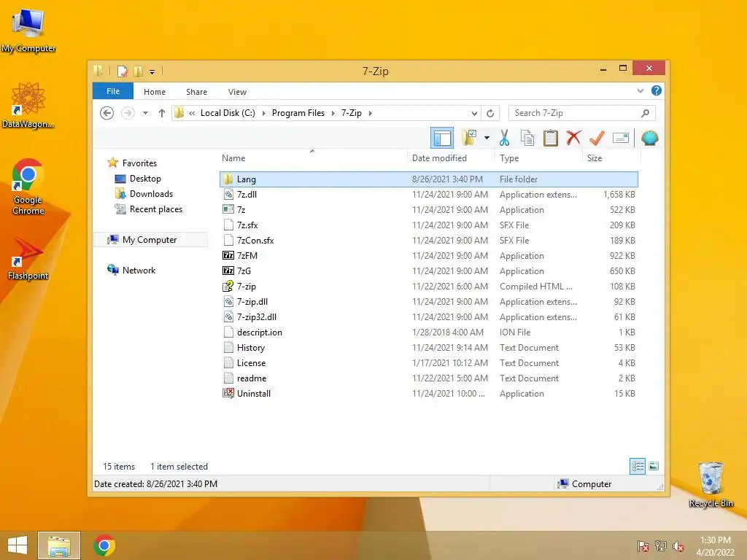The height and width of the screenshot is (560, 747).
Task: Select the Lang folder
Action: [x=429, y=179]
